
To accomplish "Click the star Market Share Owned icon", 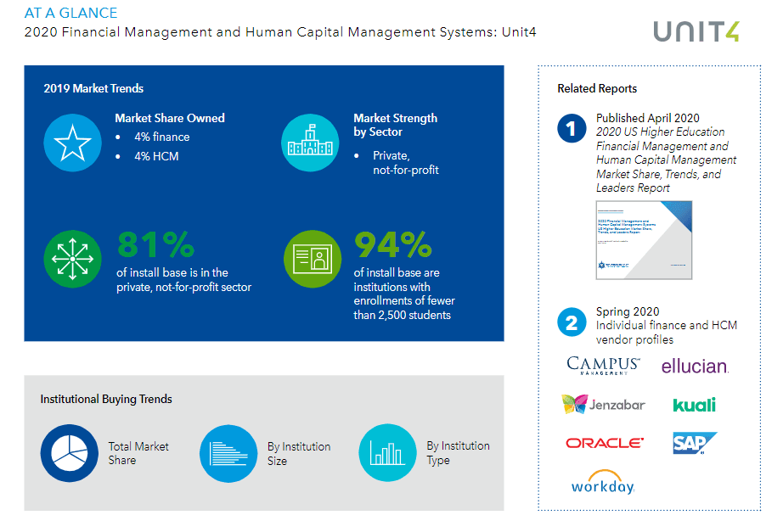I will (x=72, y=143).
